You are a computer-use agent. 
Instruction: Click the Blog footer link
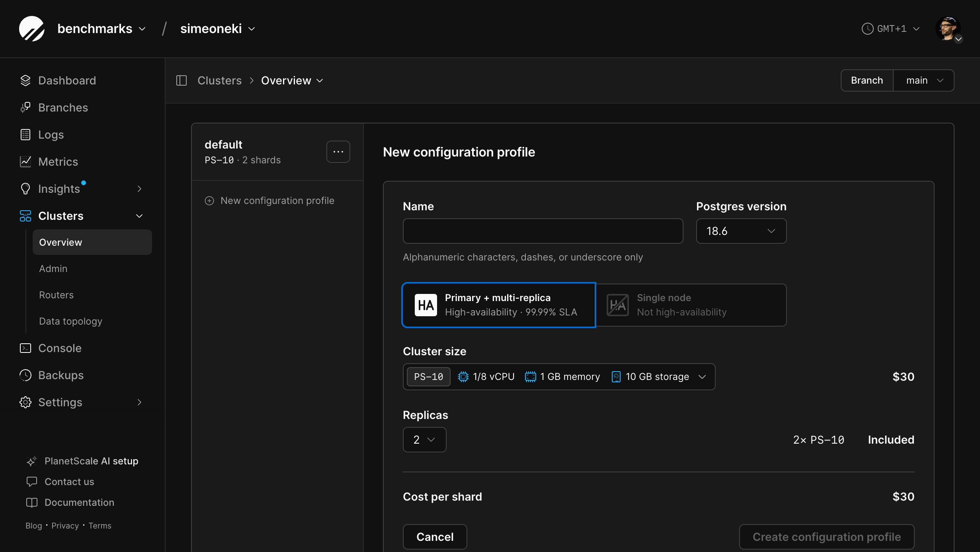pos(33,526)
